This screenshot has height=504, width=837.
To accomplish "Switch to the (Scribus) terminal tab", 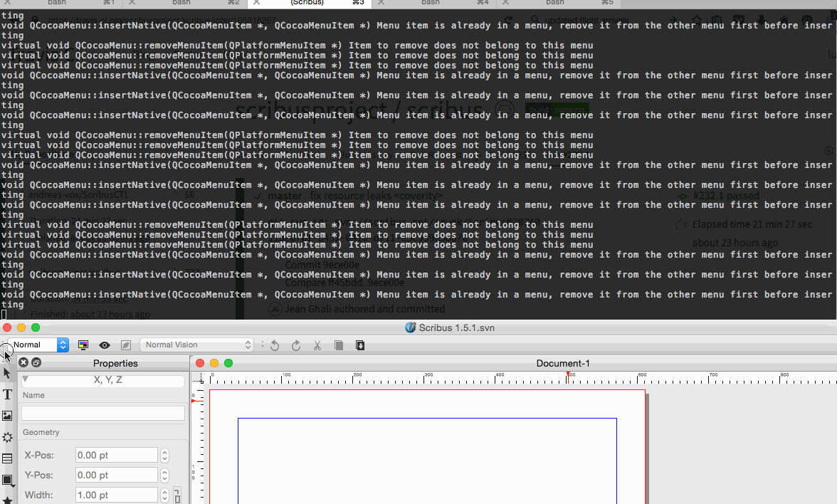I will pyautogui.click(x=307, y=3).
